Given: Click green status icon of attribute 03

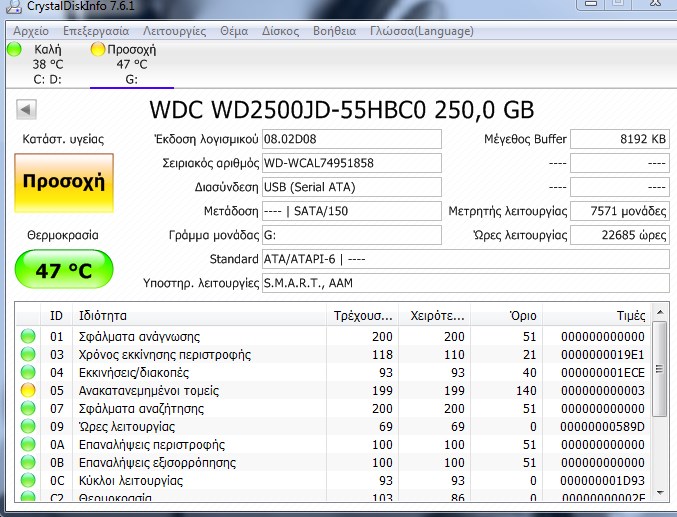Looking at the screenshot, I should [28, 354].
